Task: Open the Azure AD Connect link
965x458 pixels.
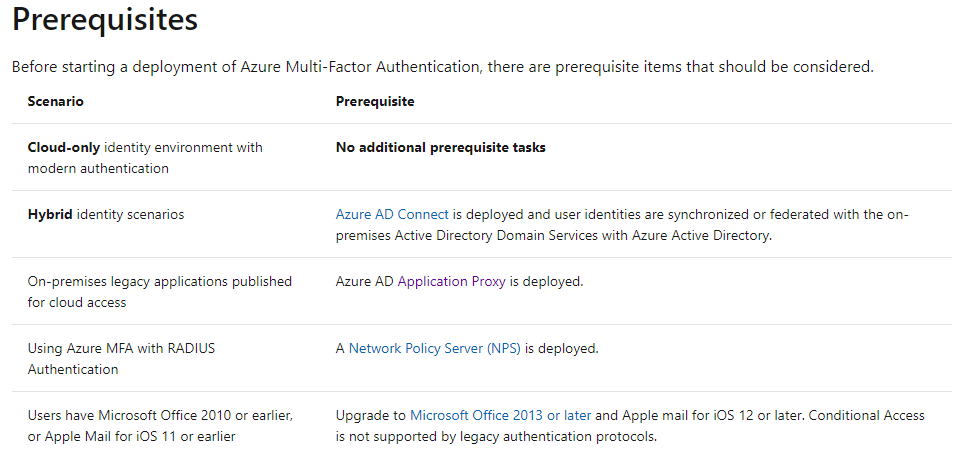Action: click(x=392, y=214)
